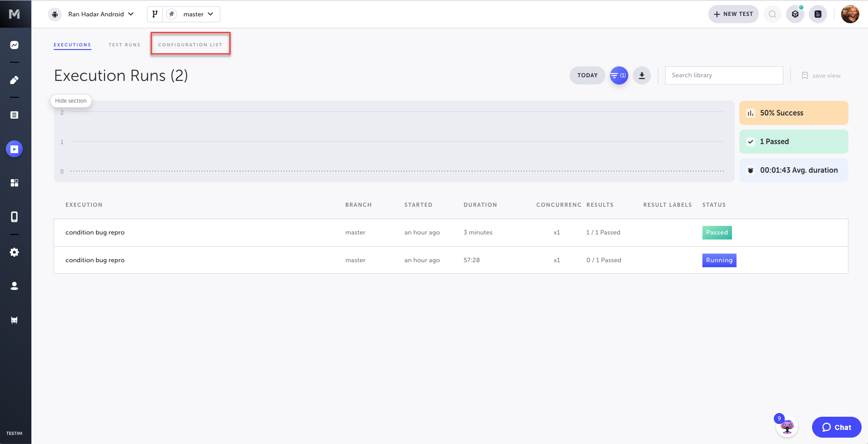Image resolution: width=868 pixels, height=444 pixels.
Task: Open the Configuration List tab
Action: (190, 45)
